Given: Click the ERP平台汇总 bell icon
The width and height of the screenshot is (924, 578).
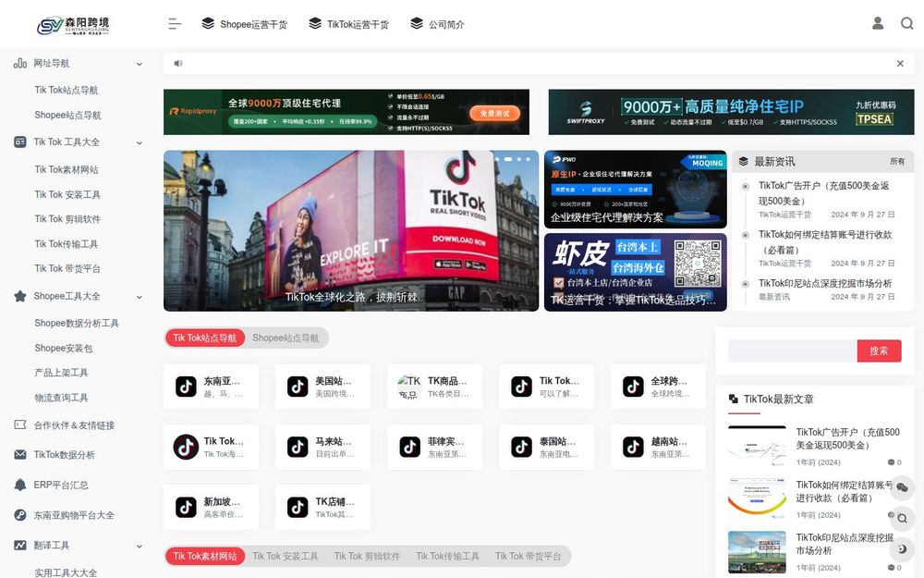Looking at the screenshot, I should (20, 485).
